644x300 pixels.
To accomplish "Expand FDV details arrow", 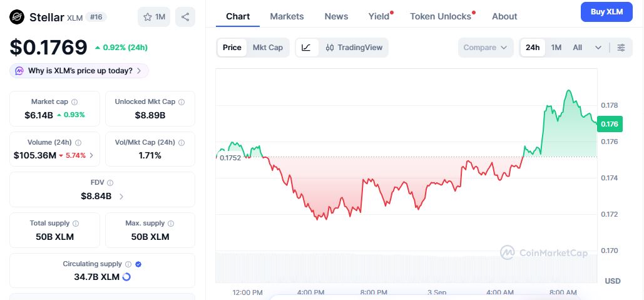I will click(x=121, y=197).
